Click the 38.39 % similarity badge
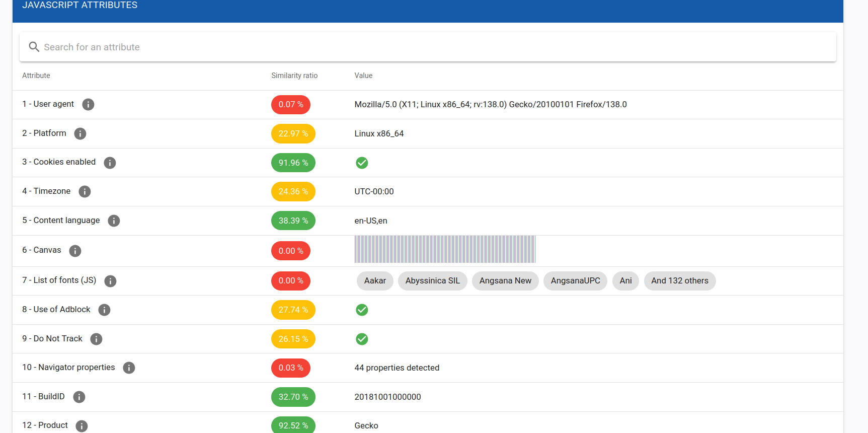This screenshot has height=433, width=868. [293, 221]
